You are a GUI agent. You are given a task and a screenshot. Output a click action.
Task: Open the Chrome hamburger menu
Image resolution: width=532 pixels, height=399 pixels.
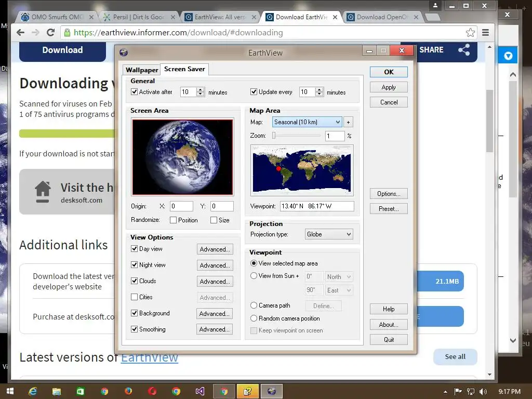[x=486, y=33]
